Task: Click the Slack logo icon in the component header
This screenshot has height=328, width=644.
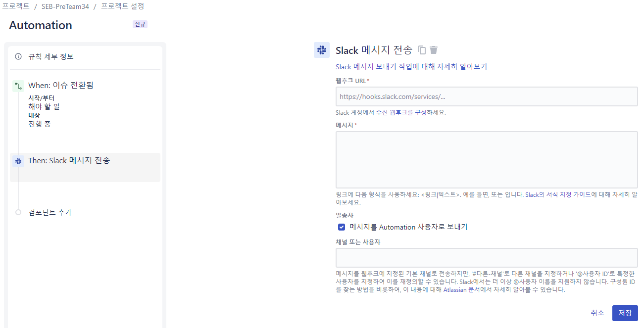Action: 322,50
